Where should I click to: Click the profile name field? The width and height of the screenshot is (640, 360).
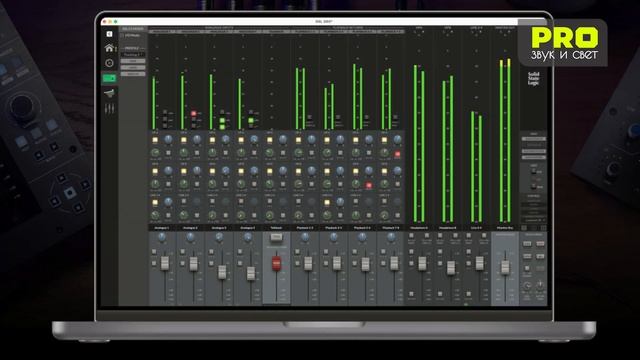(132, 54)
